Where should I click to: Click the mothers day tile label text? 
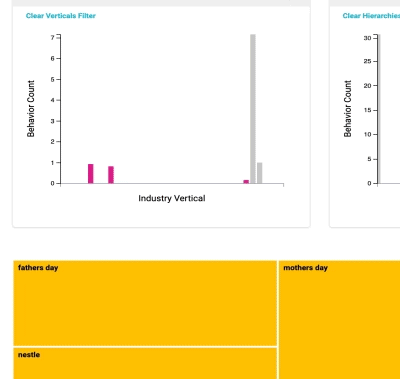305,268
